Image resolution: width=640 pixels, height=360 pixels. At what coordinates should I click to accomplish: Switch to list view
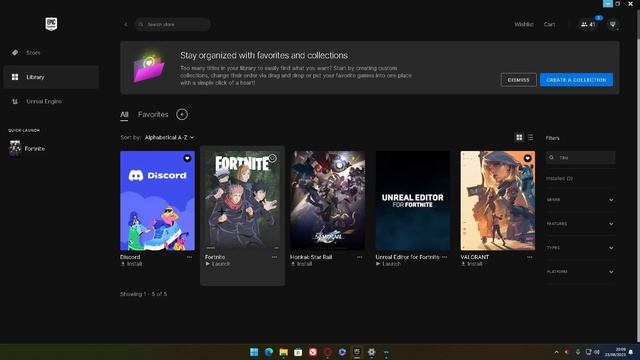point(530,138)
